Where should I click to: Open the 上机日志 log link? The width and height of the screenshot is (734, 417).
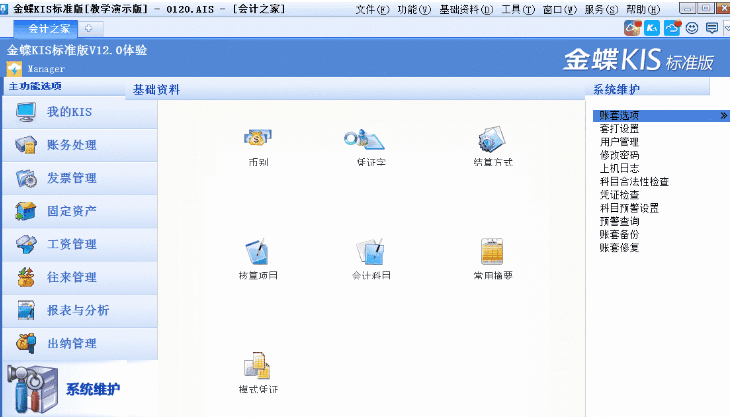point(619,169)
